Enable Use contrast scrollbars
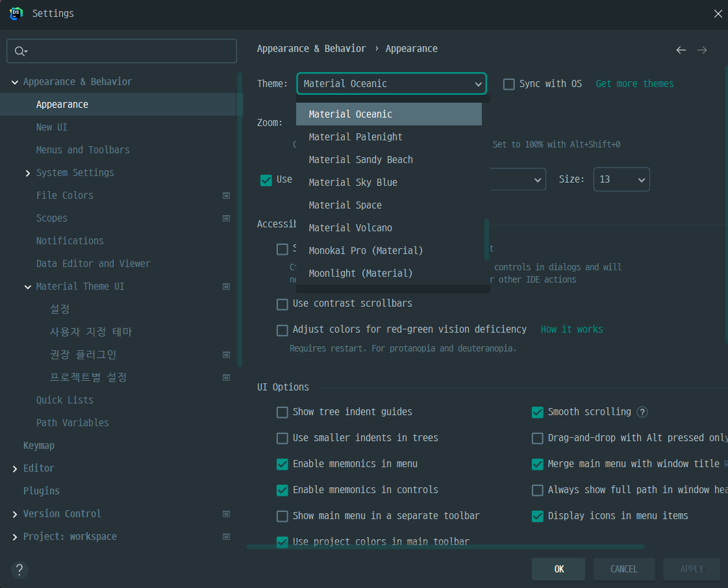The height and width of the screenshot is (588, 728). (282, 304)
